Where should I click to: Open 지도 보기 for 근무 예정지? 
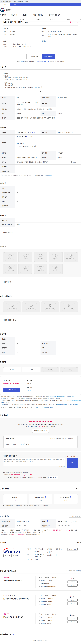click(x=75, y=162)
